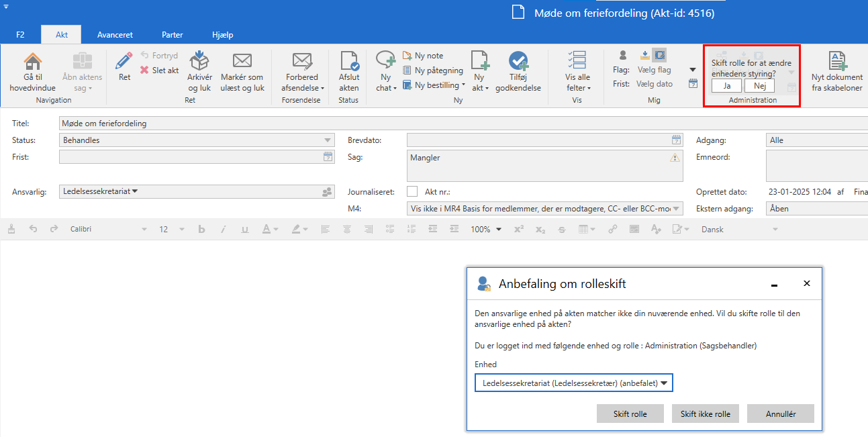This screenshot has width=868, height=437.
Task: Click superscript x² icon
Action: [x=519, y=229]
